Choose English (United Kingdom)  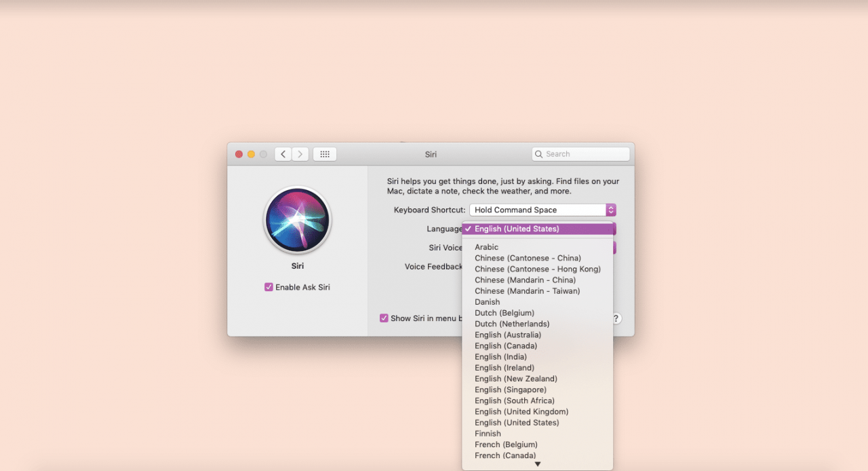click(538, 411)
